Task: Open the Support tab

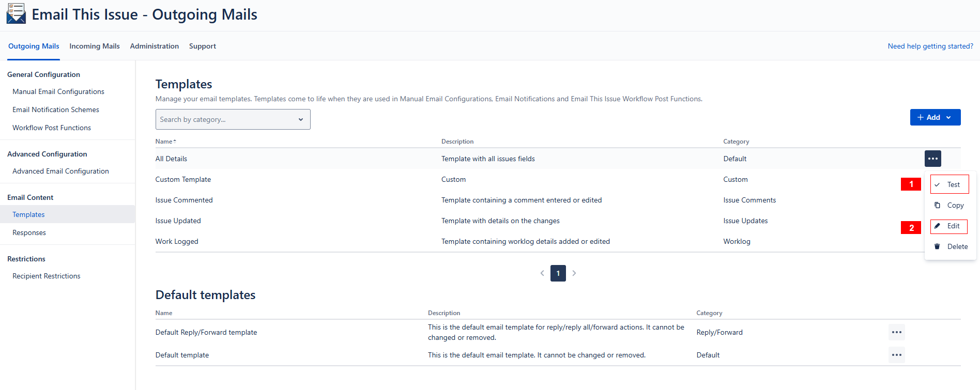Action: click(x=203, y=46)
